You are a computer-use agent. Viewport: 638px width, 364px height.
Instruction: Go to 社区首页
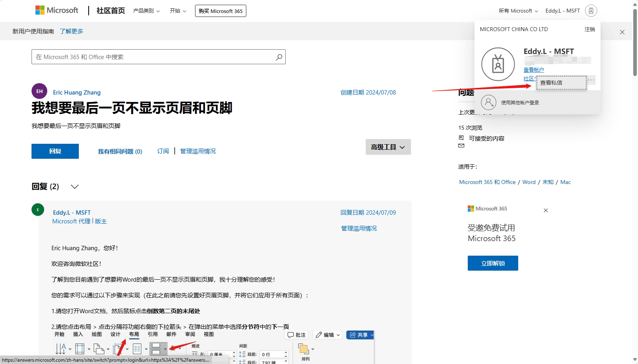pos(111,11)
